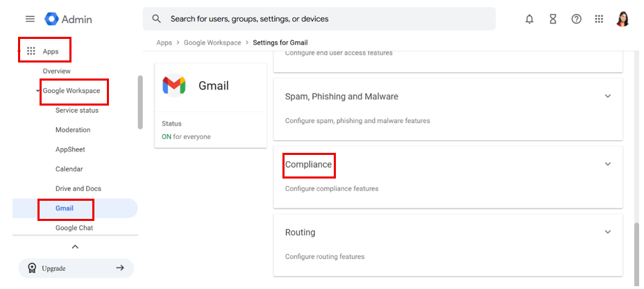
Task: Click the main page scrollbar
Action: click(636, 254)
